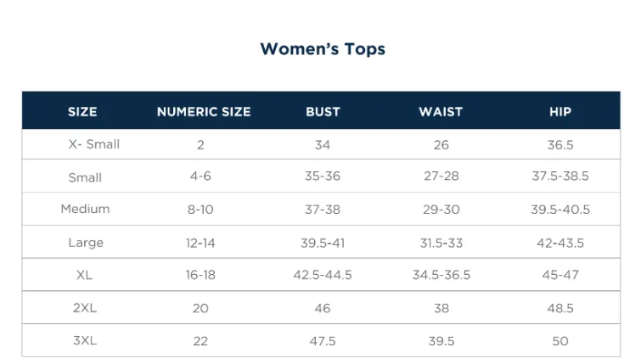The width and height of the screenshot is (641, 364).
Task: Click the 37.5-38.5 hip measurement cell
Action: (x=560, y=176)
